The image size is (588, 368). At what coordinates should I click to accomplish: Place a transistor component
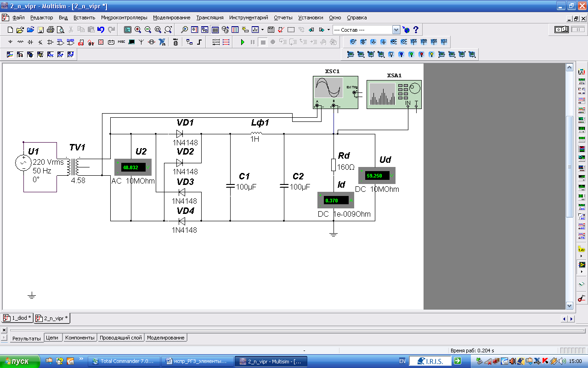pos(40,42)
